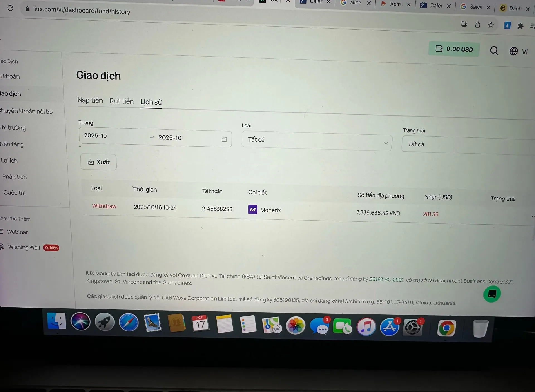Export history with the Xuất button
Viewport: 535px width, 392px height.
(98, 162)
